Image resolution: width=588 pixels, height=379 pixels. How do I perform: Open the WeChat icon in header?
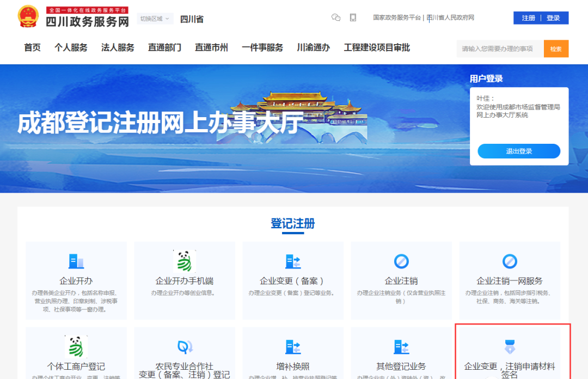(x=336, y=17)
